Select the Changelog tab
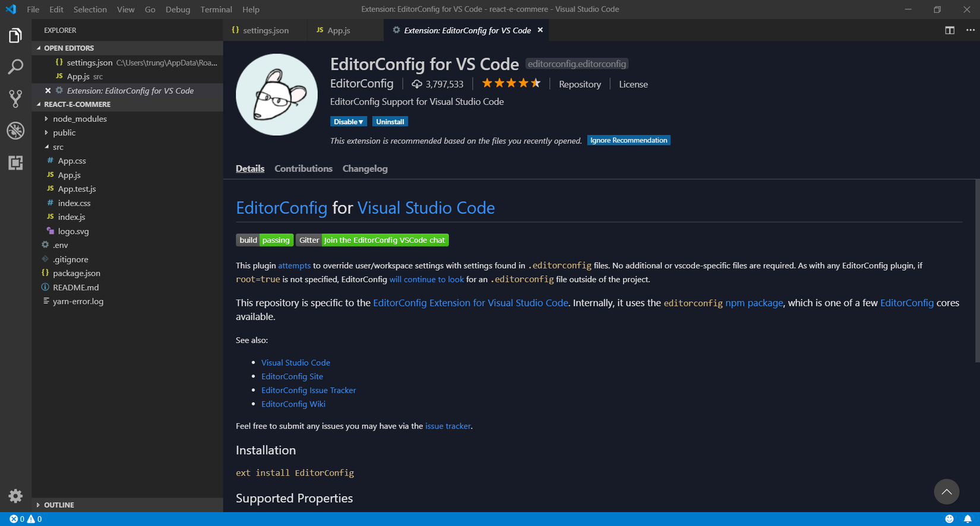Viewport: 980px width, 526px height. tap(365, 169)
